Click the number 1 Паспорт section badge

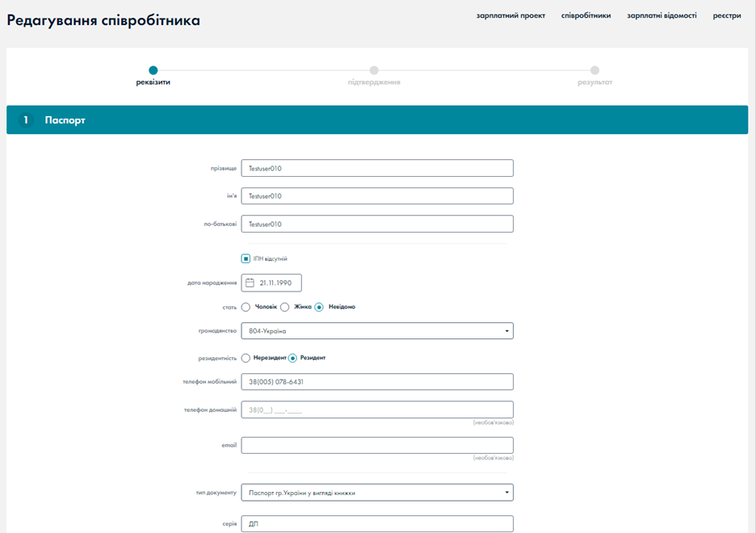(x=26, y=120)
